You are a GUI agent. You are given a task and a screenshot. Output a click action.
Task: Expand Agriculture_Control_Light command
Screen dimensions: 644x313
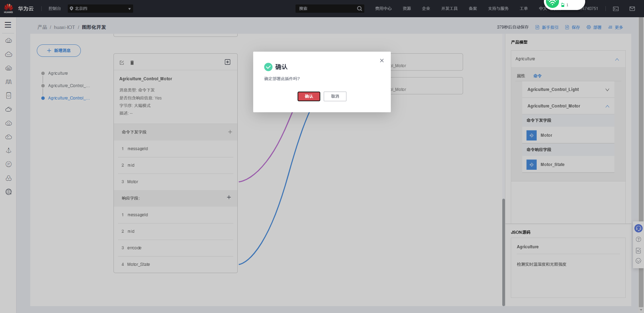pyautogui.click(x=607, y=90)
